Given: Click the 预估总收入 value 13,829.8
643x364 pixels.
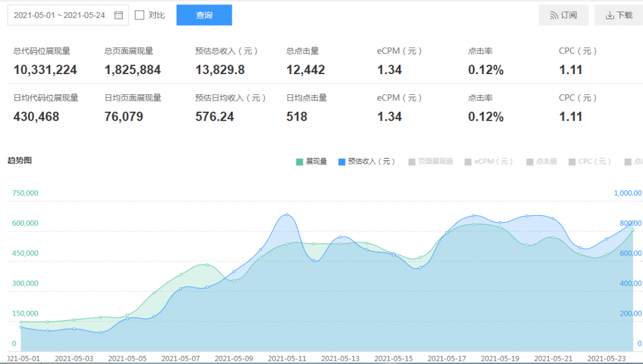Looking at the screenshot, I should [x=220, y=70].
